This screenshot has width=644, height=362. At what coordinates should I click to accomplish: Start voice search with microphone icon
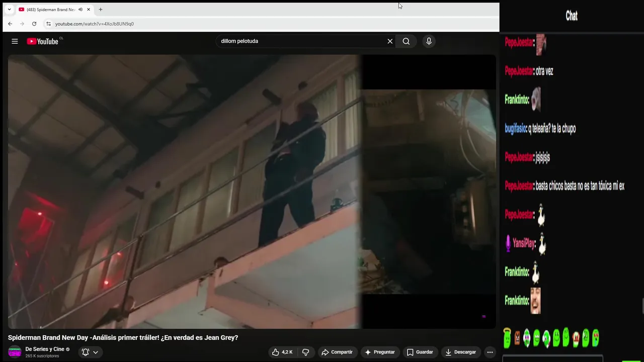(x=429, y=41)
